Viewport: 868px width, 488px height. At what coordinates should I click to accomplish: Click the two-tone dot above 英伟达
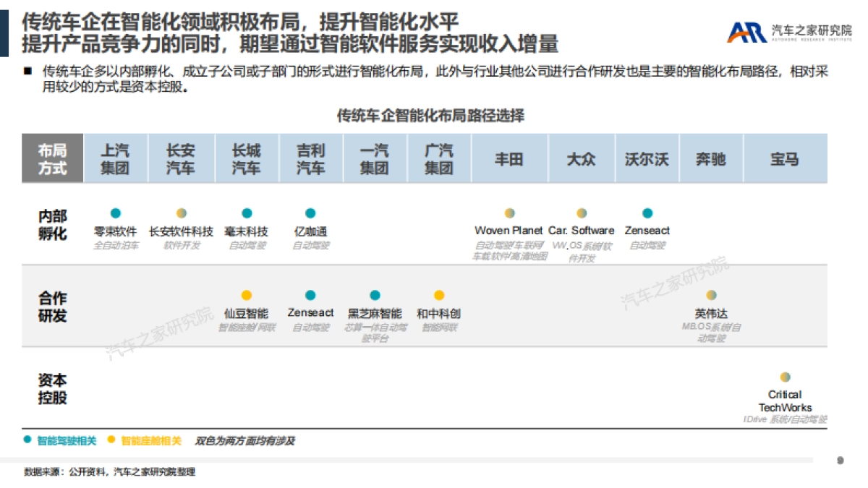[712, 295]
